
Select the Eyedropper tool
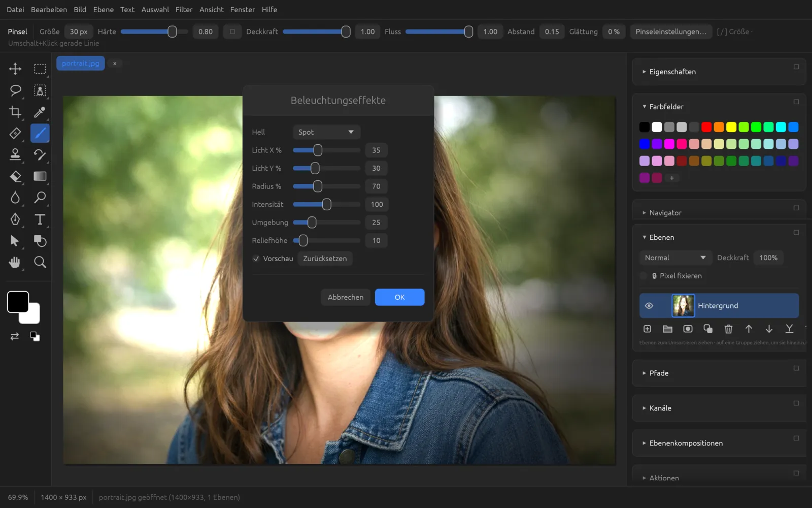(x=40, y=112)
